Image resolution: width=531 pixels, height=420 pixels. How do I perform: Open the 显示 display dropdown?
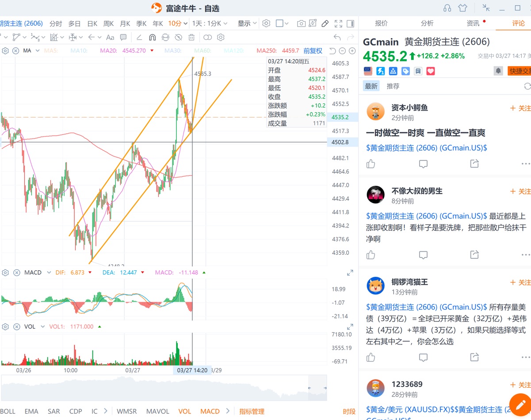[x=247, y=23]
